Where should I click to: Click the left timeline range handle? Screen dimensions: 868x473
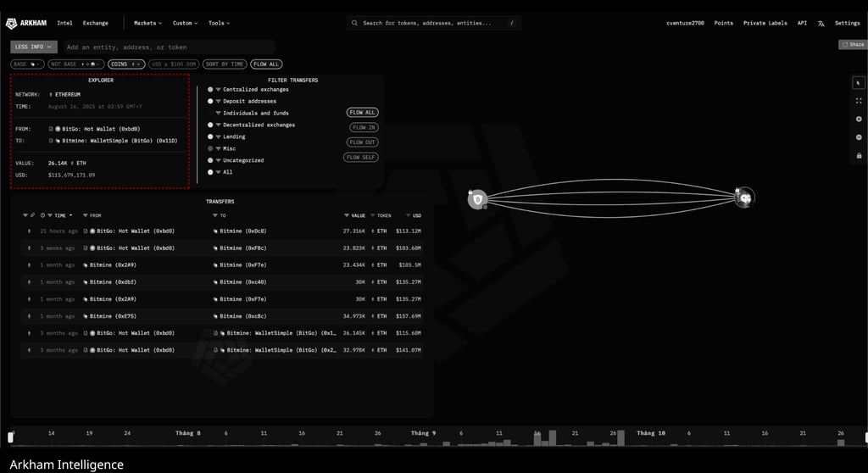pyautogui.click(x=10, y=437)
